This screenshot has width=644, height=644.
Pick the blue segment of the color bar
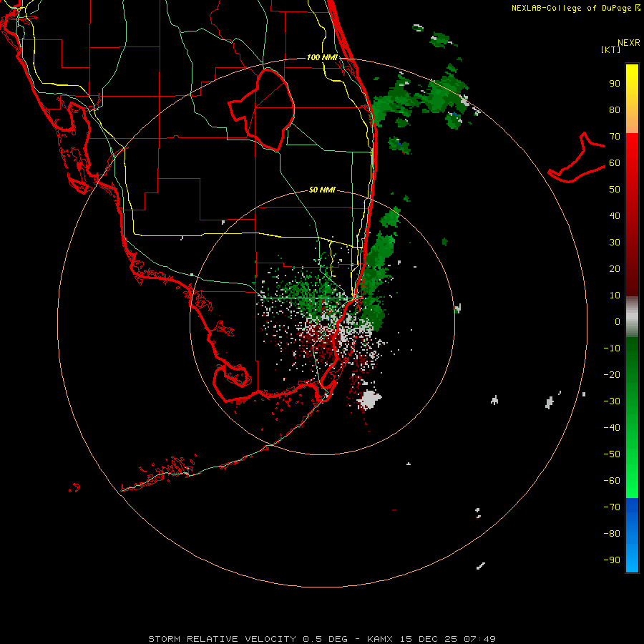(x=632, y=535)
